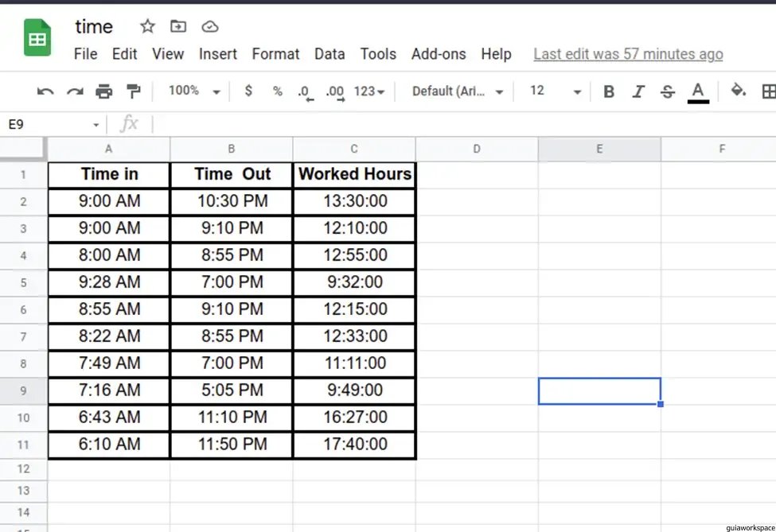Check the cloud save status icon

210,27
